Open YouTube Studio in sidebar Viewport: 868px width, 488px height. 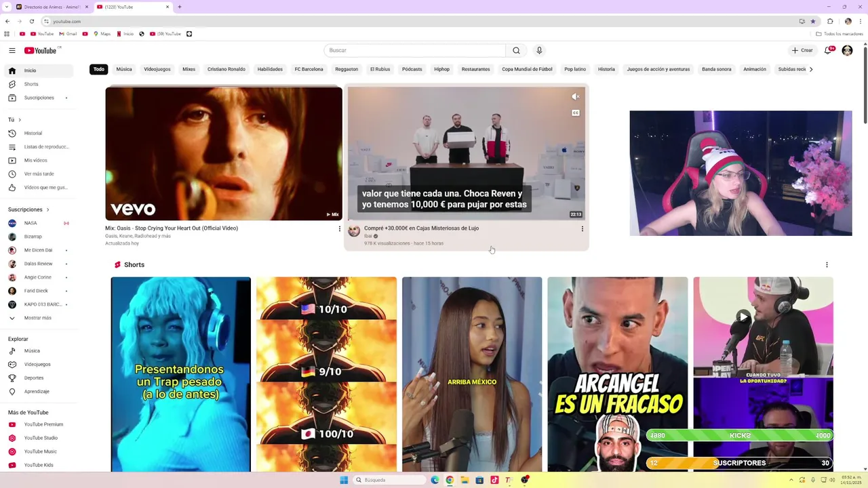pos(39,438)
